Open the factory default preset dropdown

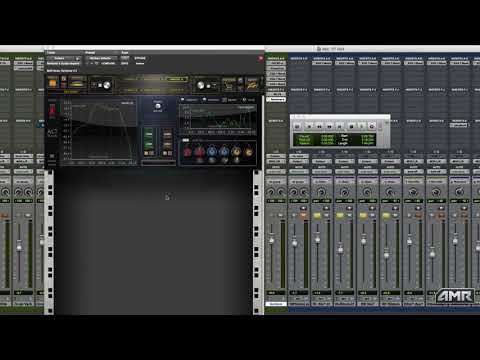point(101,58)
